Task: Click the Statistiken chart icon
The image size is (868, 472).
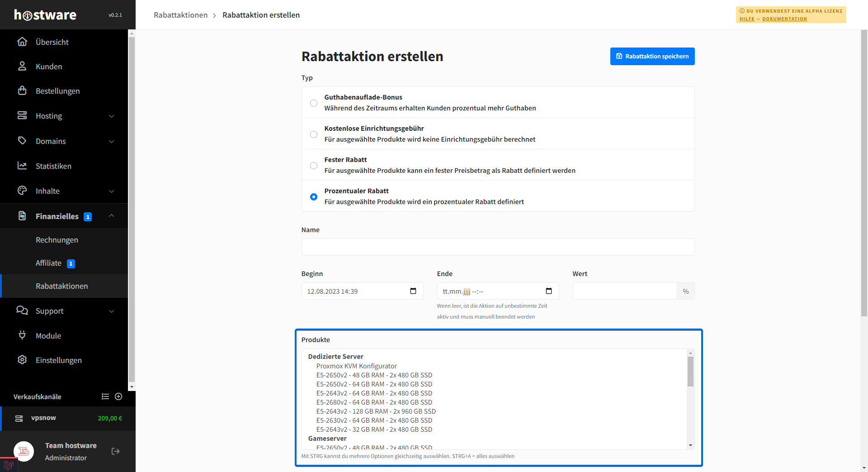Action: (x=22, y=166)
